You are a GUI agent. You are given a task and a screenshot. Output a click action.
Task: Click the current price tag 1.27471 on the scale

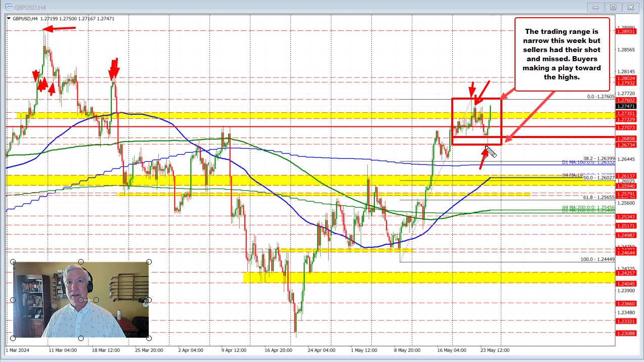[x=625, y=107]
